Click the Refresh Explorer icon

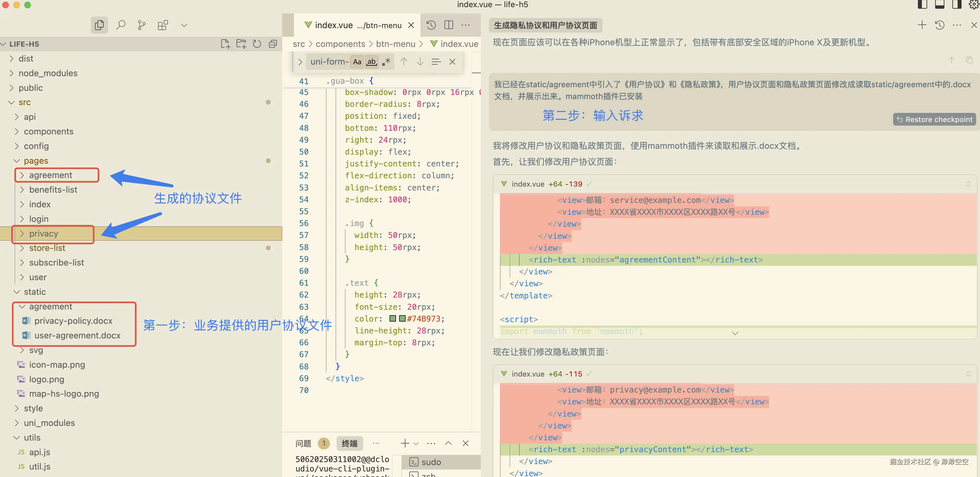pyautogui.click(x=257, y=44)
